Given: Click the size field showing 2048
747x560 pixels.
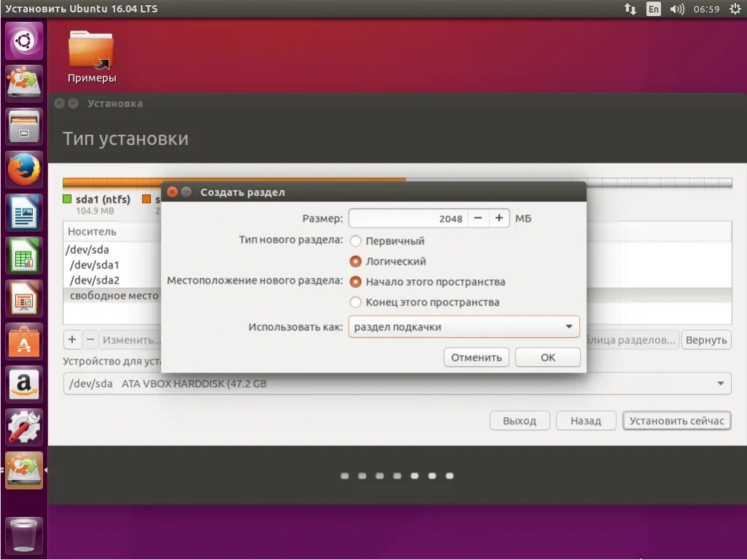Looking at the screenshot, I should point(409,218).
